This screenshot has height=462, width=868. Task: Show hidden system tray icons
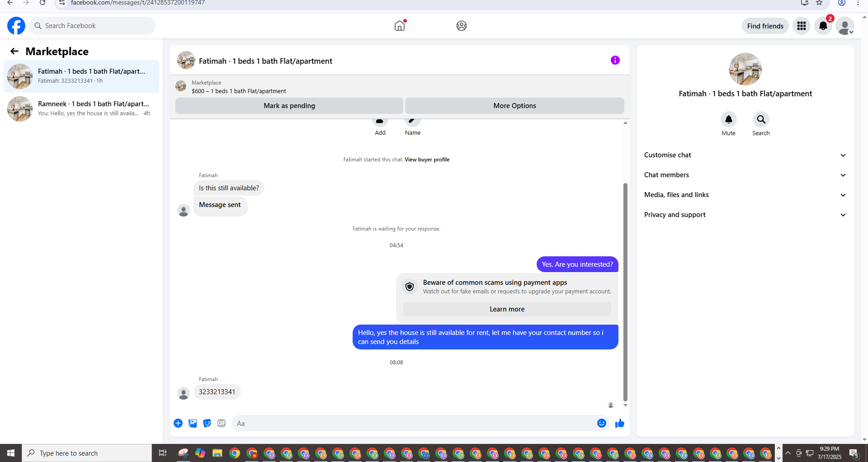coord(788,453)
